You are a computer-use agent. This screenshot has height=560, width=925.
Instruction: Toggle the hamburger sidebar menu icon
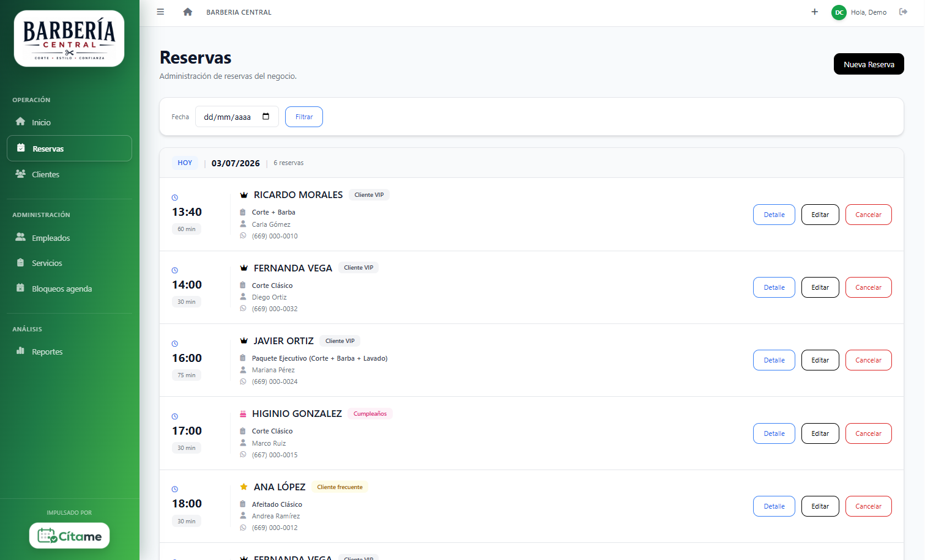pyautogui.click(x=160, y=12)
